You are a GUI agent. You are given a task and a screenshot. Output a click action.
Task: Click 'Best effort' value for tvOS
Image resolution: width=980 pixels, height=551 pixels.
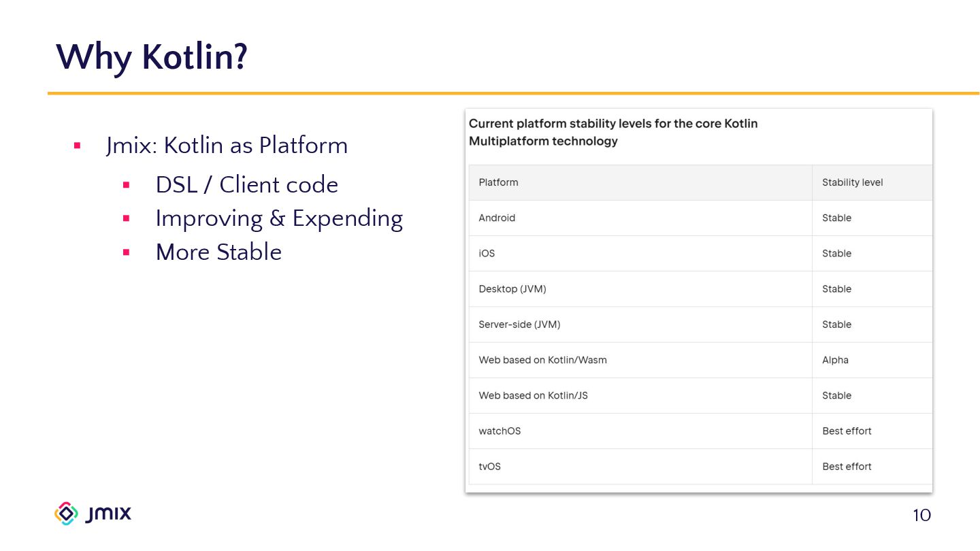pyautogui.click(x=847, y=467)
